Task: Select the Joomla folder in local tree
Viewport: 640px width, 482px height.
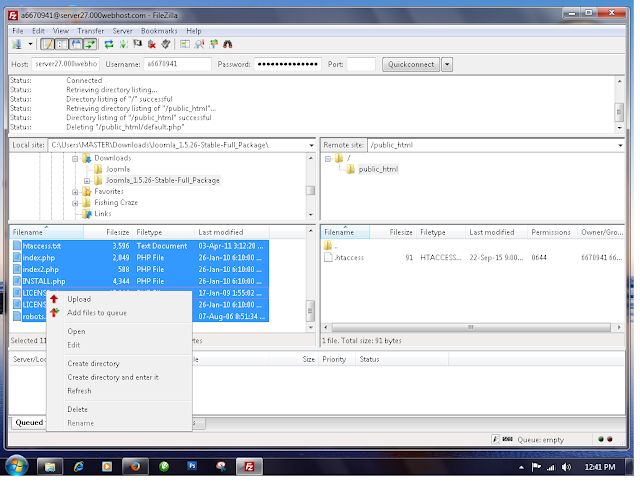Action: tap(118, 169)
